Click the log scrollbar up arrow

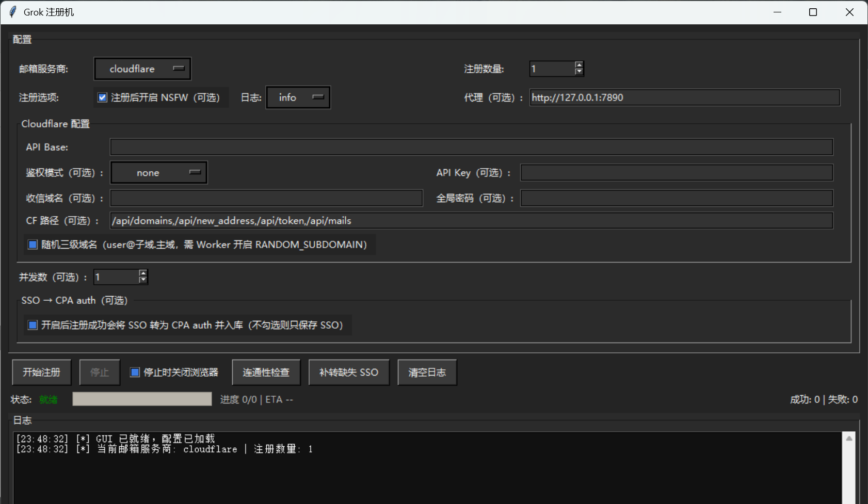[849, 438]
